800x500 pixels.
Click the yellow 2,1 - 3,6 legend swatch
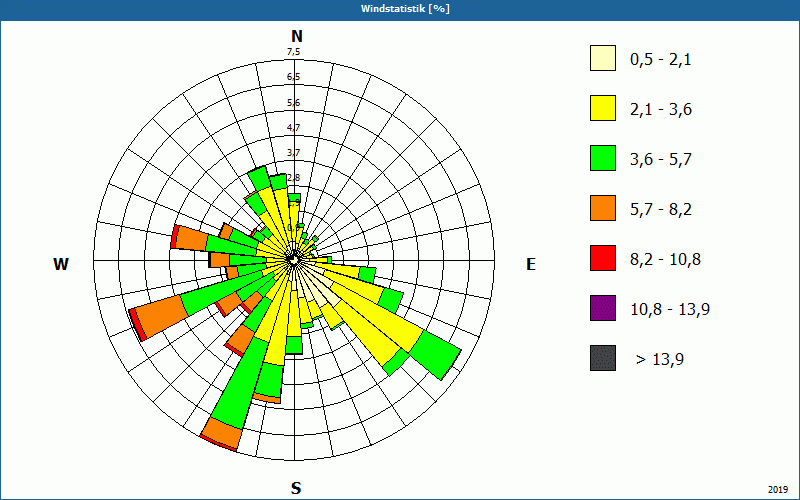[603, 108]
